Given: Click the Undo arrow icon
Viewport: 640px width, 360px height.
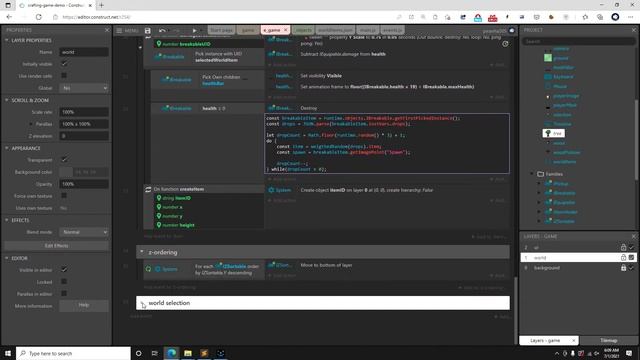Looking at the screenshot, I should (x=162, y=31).
